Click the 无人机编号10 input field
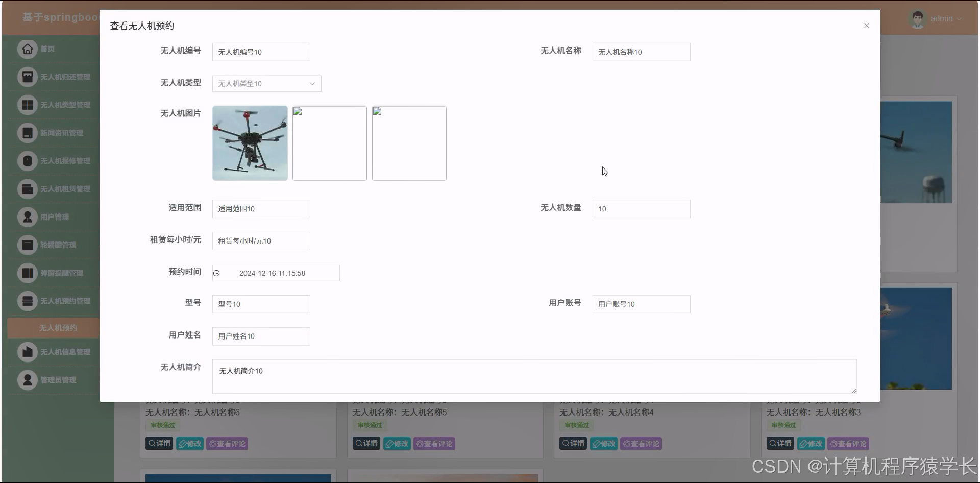This screenshot has height=483, width=980. click(261, 52)
